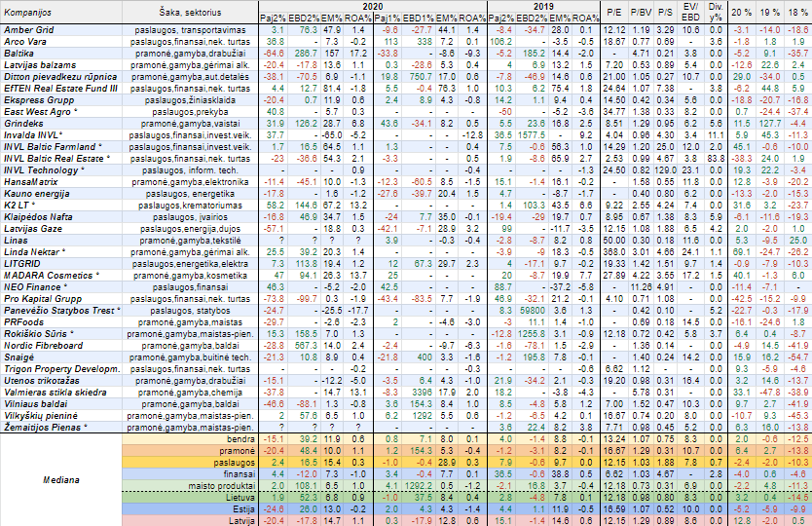Viewport: 812px width, 526px height.
Task: Select the NEO Finance company cell
Action: [35, 287]
